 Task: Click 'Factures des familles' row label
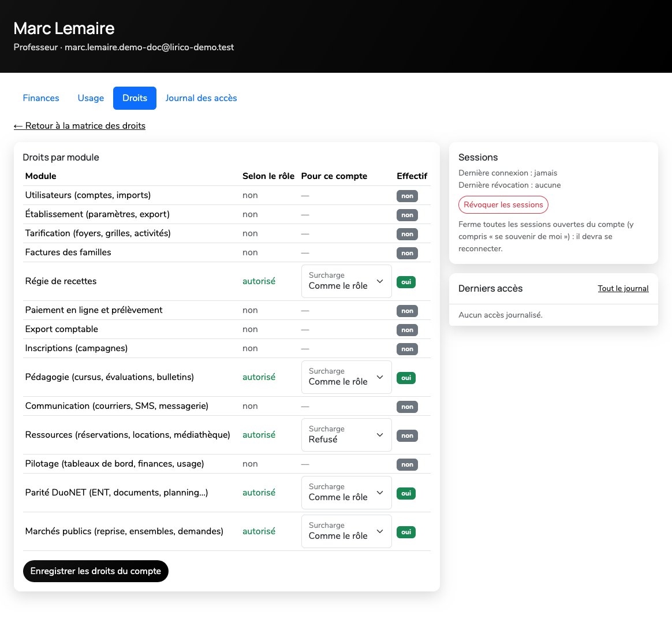68,252
